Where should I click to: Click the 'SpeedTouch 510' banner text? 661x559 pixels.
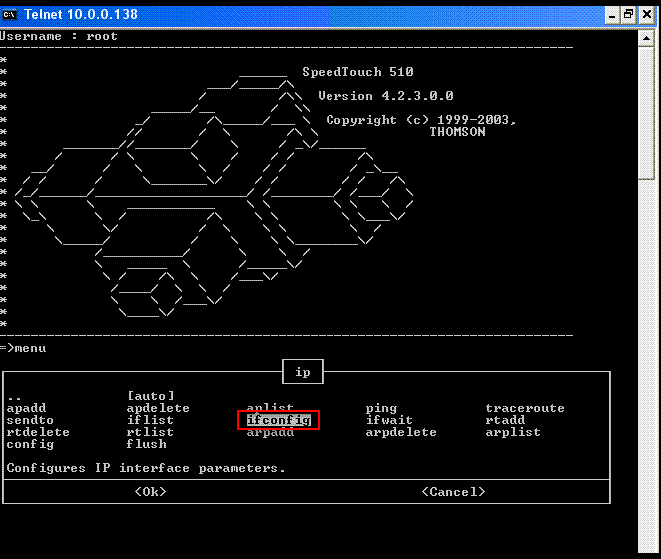(358, 72)
